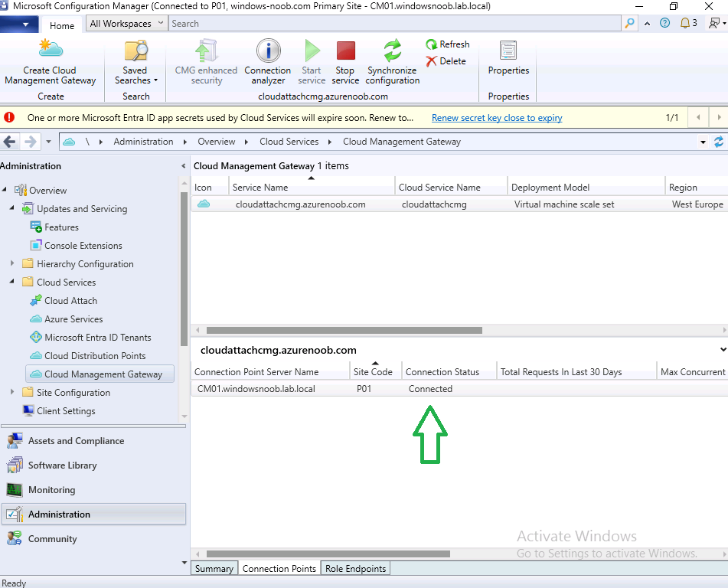Open the Saved Searches dropdown
The image size is (728, 588).
135,63
